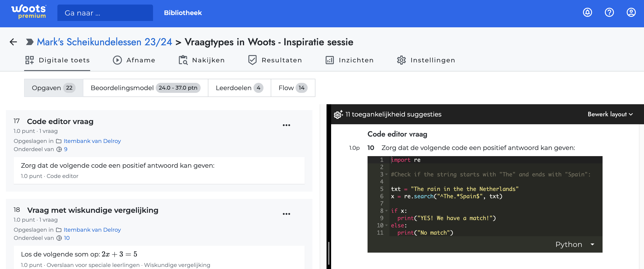Click 11 toegankelijkheid suggesties text
The height and width of the screenshot is (269, 644).
tap(393, 114)
